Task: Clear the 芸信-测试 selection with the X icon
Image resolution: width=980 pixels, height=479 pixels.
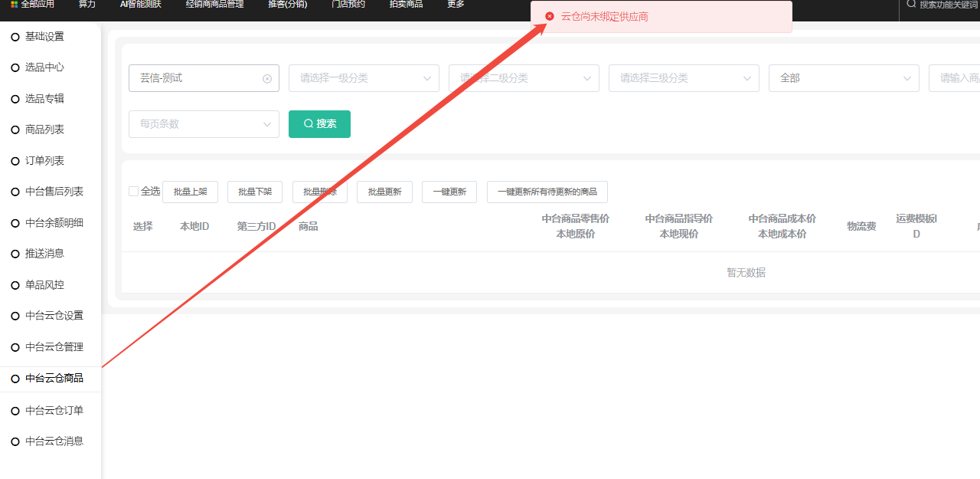Action: 267,78
